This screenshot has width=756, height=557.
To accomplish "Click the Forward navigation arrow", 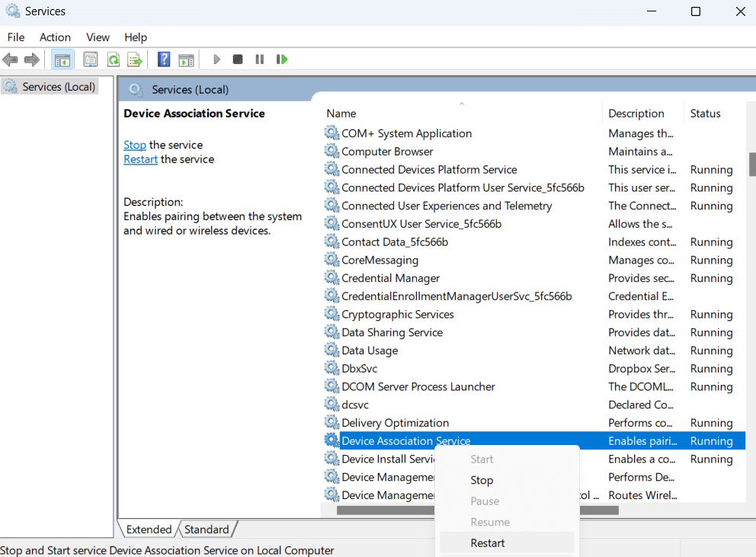I will coord(30,59).
